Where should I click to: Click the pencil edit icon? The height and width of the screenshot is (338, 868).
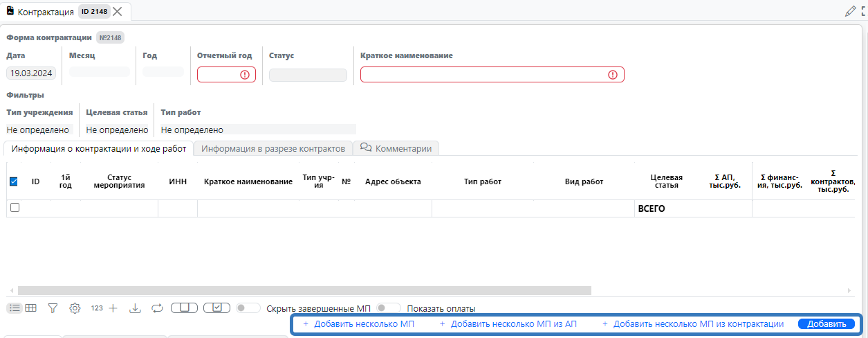tap(850, 11)
